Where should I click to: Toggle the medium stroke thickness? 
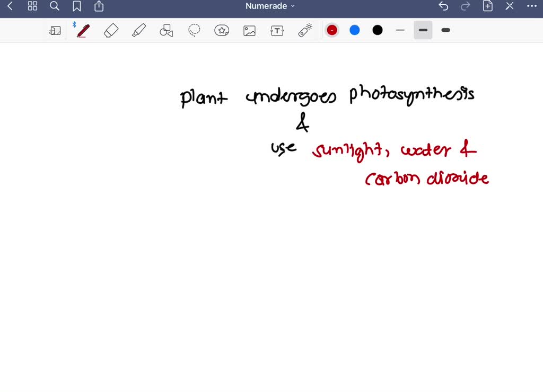[423, 30]
